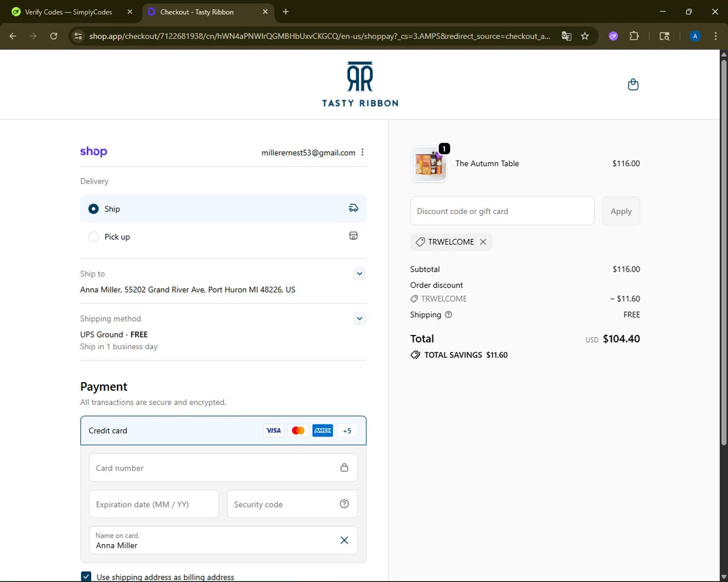Open the shopping bag cart icon
The width and height of the screenshot is (728, 582).
click(x=633, y=84)
